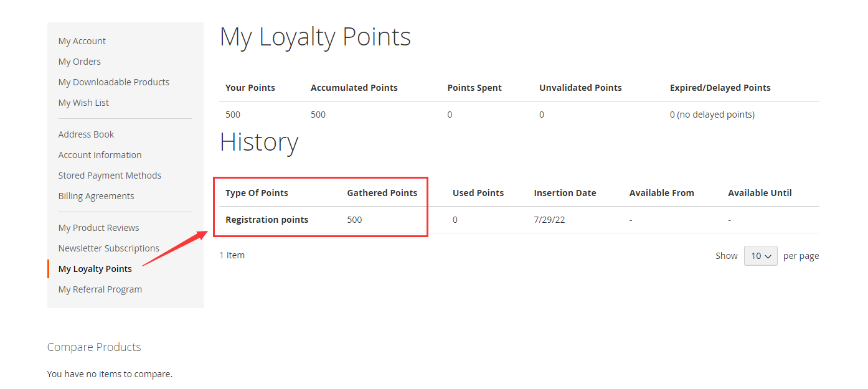Open Stored Payment Methods
Screen dimensions: 868x389
(110, 176)
